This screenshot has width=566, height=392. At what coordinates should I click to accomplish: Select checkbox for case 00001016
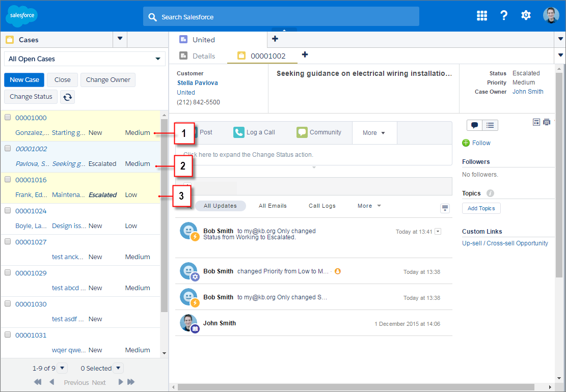pyautogui.click(x=8, y=179)
